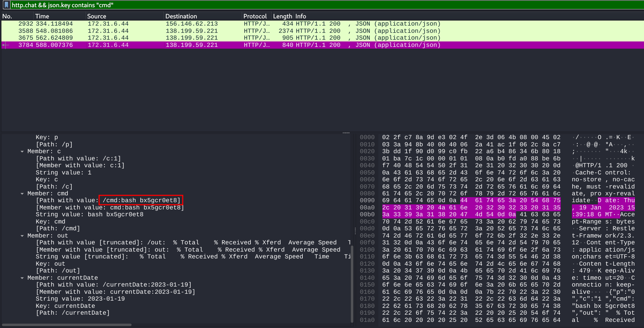The image size is (644, 328).
Task: Sort packet list by Time column
Action: point(42,16)
